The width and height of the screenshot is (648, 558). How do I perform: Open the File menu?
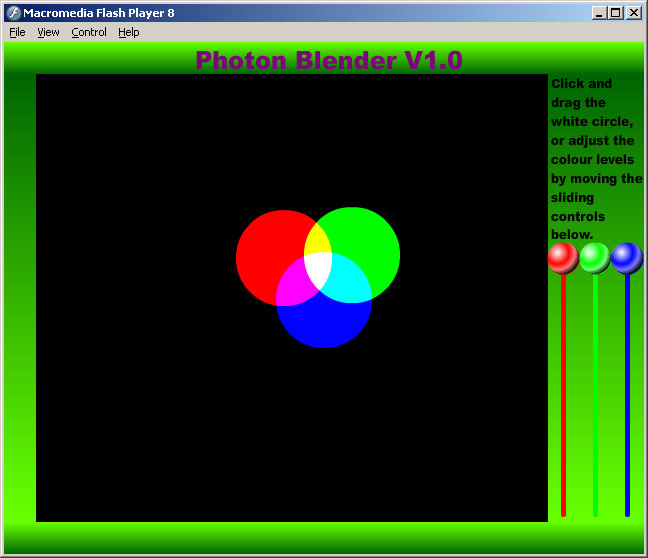(x=17, y=32)
